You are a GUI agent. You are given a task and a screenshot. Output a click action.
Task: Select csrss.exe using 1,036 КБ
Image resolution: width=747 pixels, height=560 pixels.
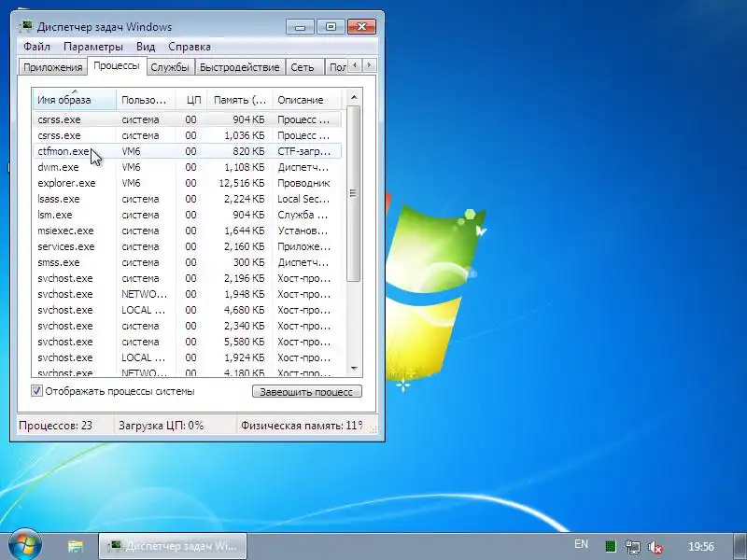point(187,135)
